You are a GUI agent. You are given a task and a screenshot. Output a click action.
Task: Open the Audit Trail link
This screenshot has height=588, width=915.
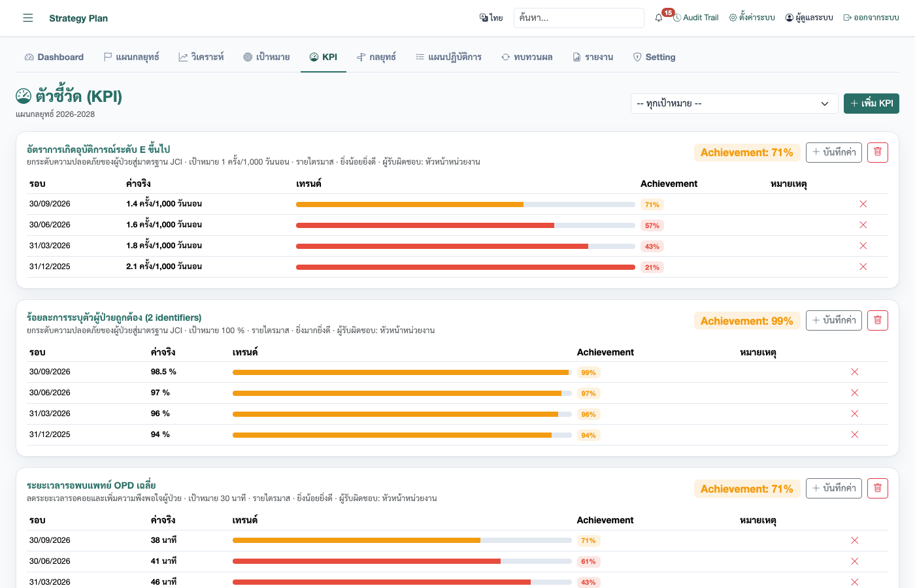tap(696, 18)
